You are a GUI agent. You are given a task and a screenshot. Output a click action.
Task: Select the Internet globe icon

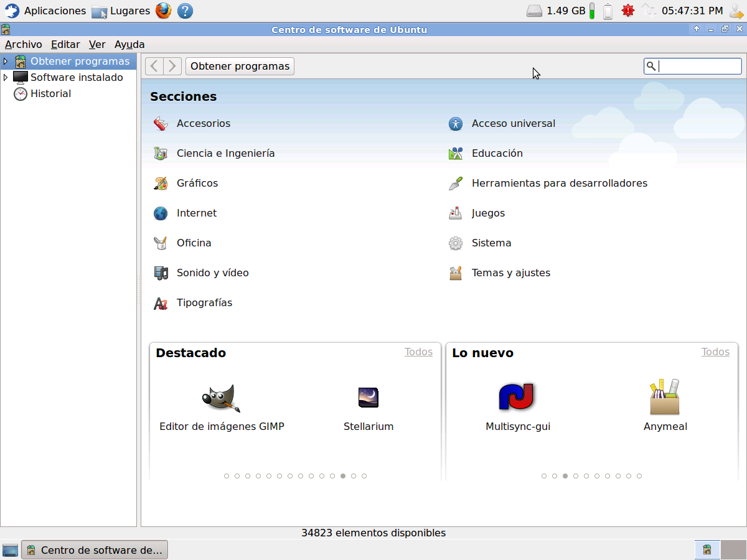pos(161,213)
